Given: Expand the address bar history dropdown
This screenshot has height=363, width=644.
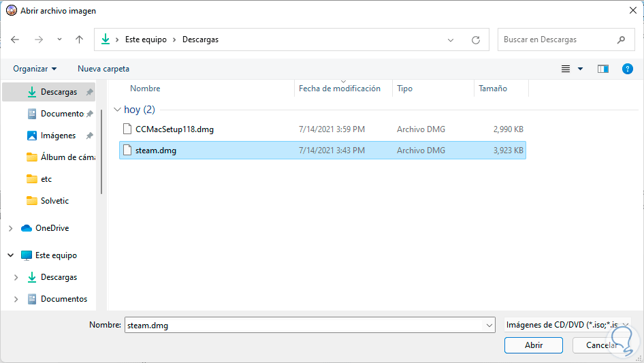Looking at the screenshot, I should click(x=451, y=40).
